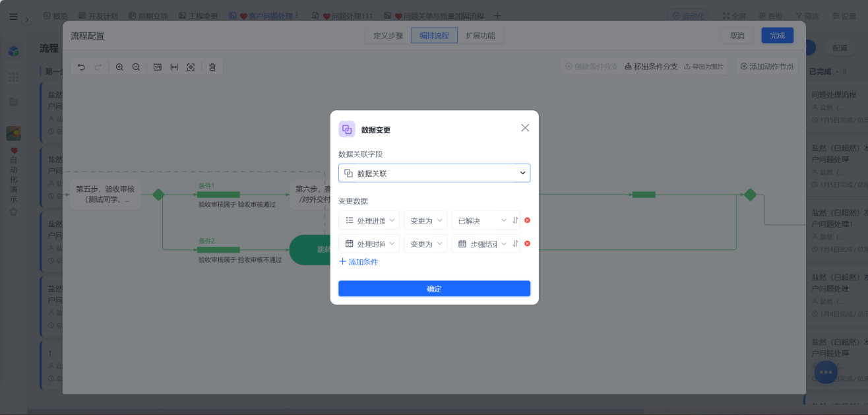Open 变更为 dropdown in 处理时间 row

click(x=425, y=243)
